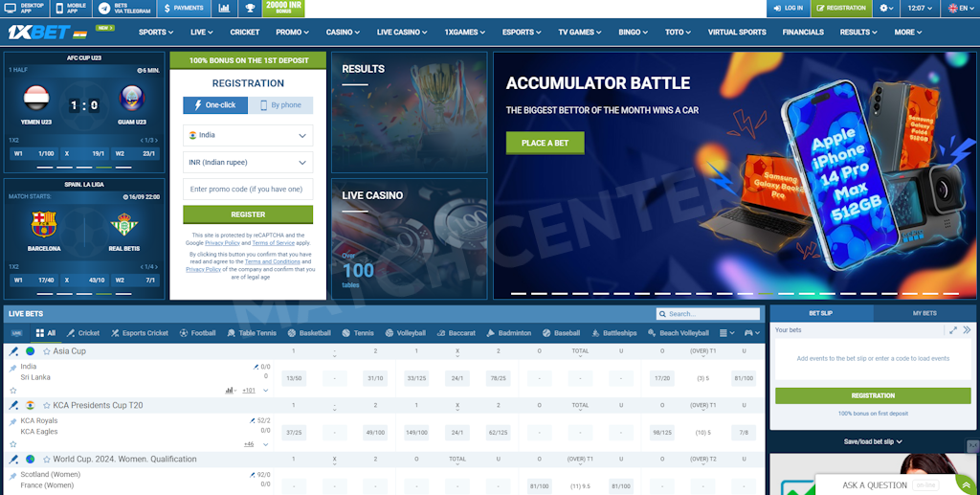980x495 pixels.
Task: Collapse the bet slip double-arrow icon
Action: pos(967,330)
